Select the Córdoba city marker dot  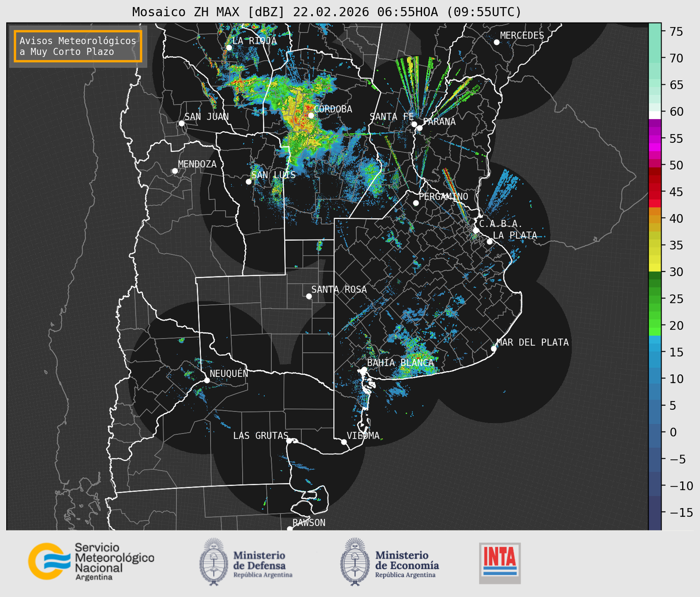311,115
